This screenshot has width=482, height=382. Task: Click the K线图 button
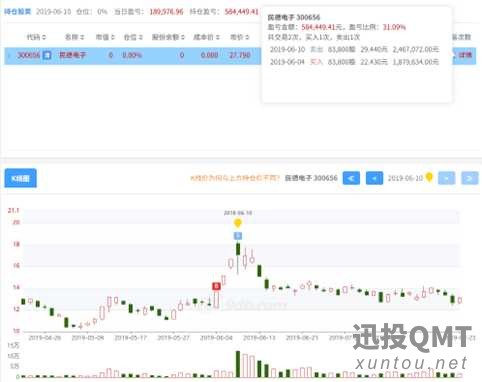20,178
